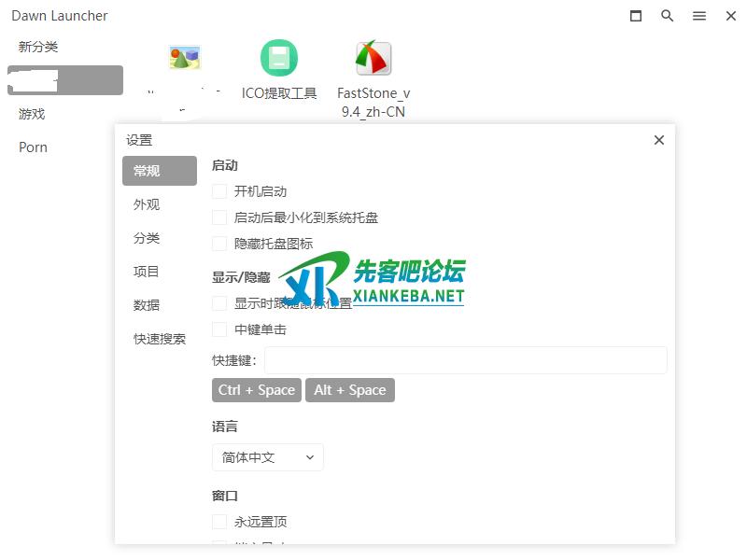Click the 快捷键 input field
The image size is (747, 560).
click(465, 360)
